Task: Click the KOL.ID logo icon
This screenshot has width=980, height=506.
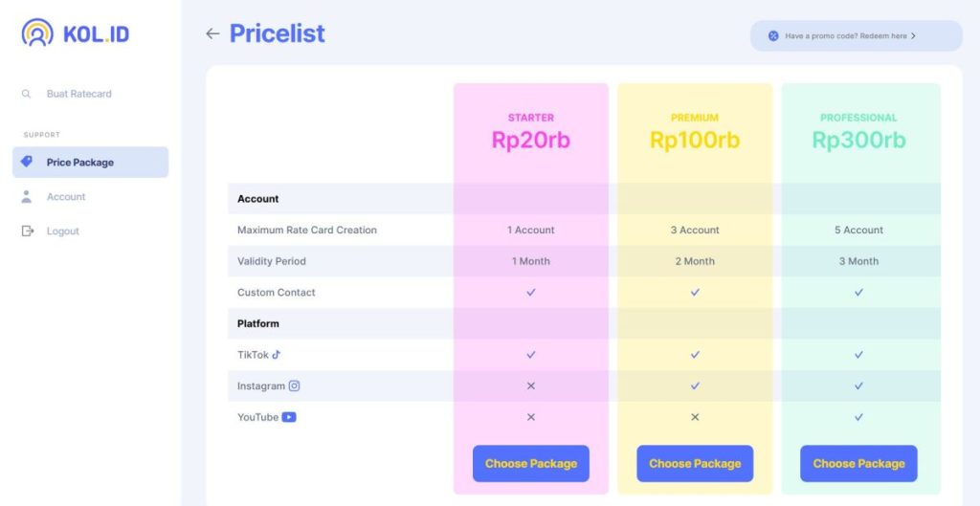Action: coord(37,33)
